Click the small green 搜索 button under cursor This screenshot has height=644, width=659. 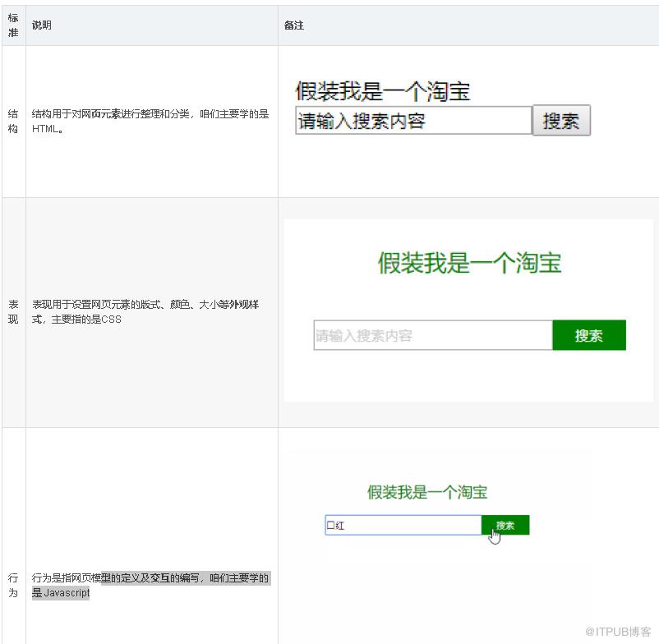[x=505, y=525]
